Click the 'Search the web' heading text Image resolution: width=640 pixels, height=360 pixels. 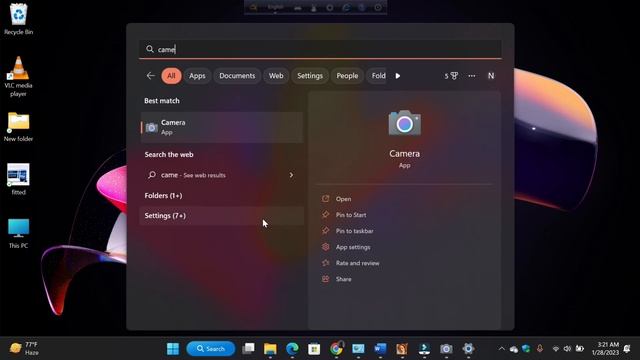point(169,154)
